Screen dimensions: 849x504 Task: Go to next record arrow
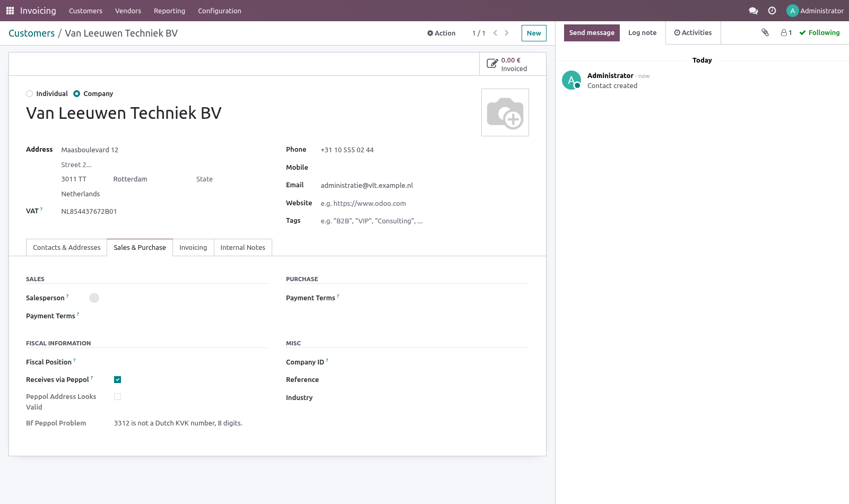pyautogui.click(x=507, y=33)
